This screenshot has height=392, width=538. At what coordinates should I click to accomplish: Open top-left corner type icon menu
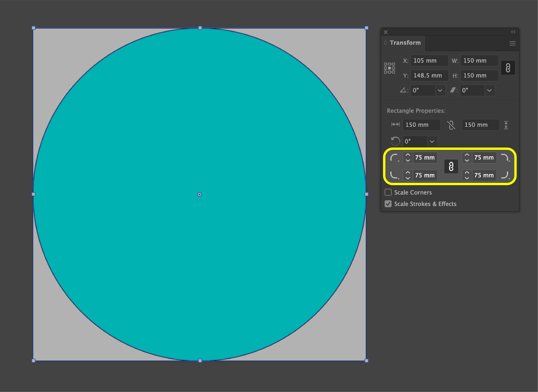394,158
